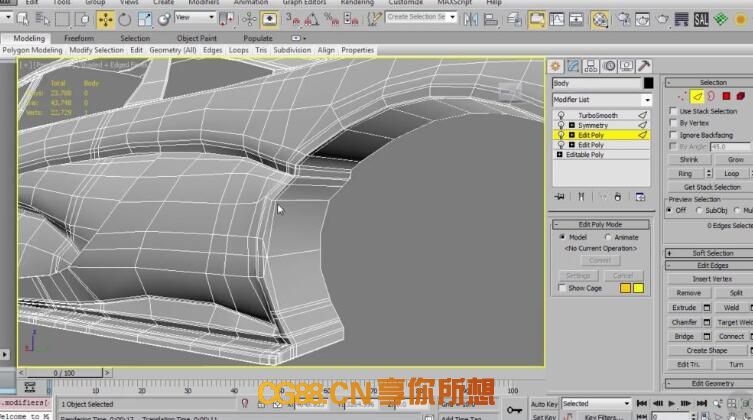Select Preview Selection SubObj radio button
The height and width of the screenshot is (420, 753).
(699, 210)
